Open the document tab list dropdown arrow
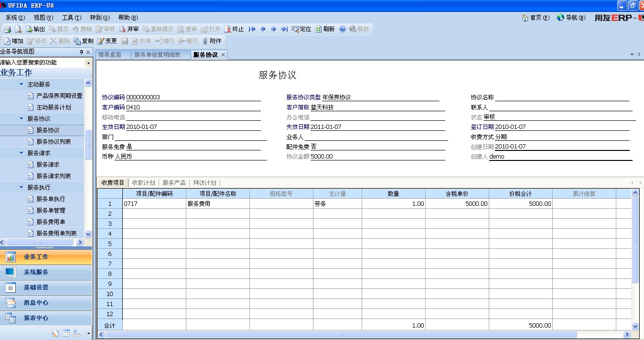This screenshot has width=644, height=340. pyautogui.click(x=632, y=54)
